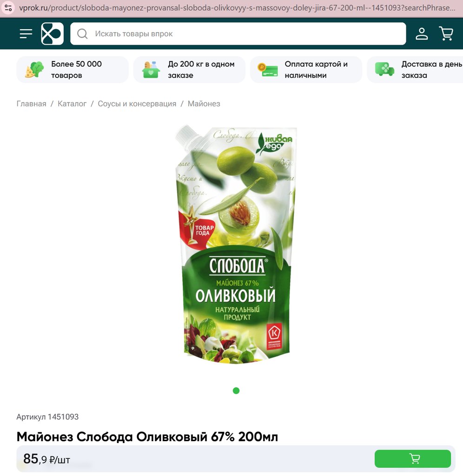Focus the 'Искать товары впрок' search field
Image resolution: width=463 pixels, height=476 pixels.
coord(238,33)
